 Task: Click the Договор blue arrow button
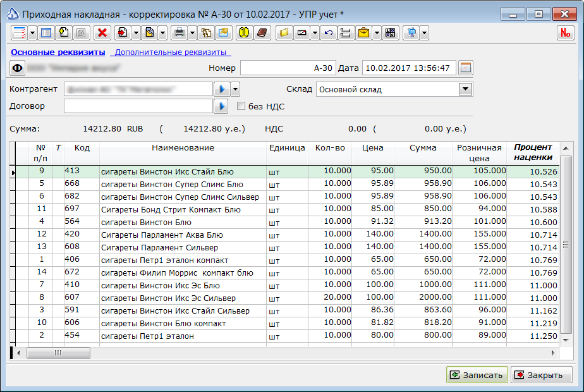[222, 106]
